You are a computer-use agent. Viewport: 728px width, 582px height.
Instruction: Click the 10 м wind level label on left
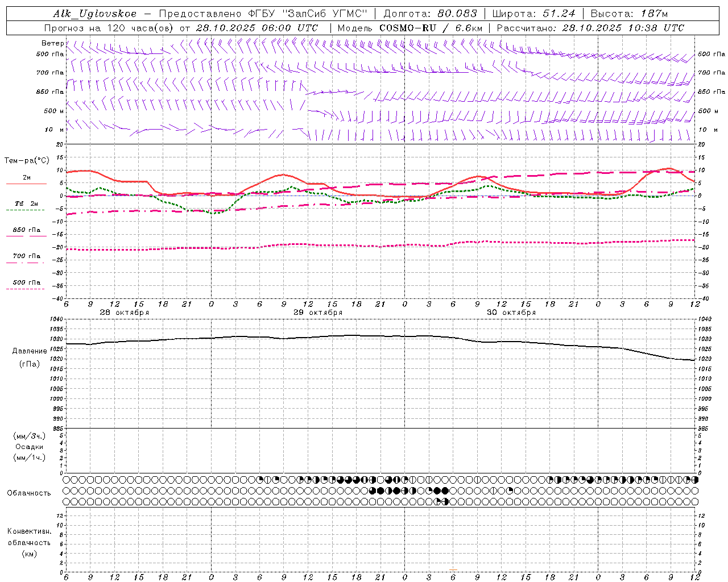(x=55, y=130)
